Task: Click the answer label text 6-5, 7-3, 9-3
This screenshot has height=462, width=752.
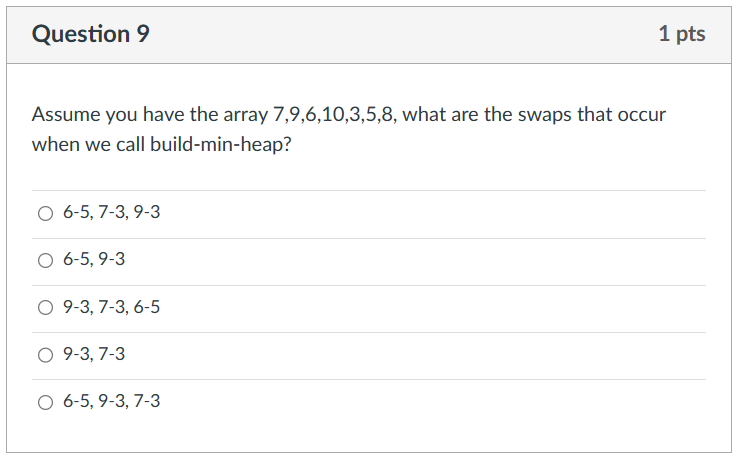Action: click(x=111, y=212)
